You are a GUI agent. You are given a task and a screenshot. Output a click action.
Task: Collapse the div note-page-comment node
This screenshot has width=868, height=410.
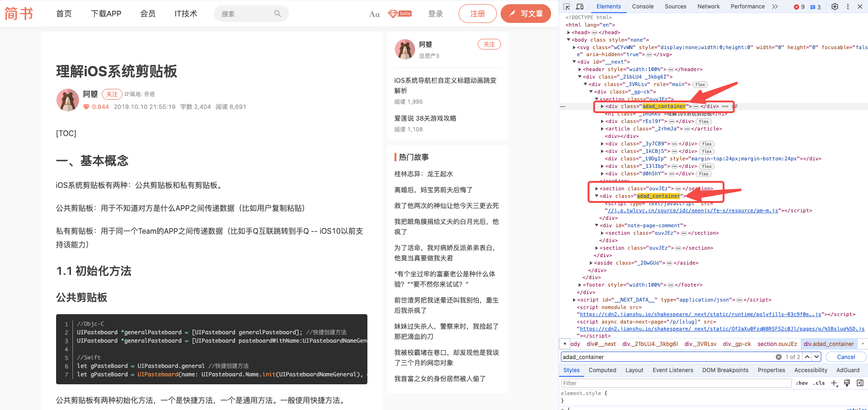click(x=596, y=225)
